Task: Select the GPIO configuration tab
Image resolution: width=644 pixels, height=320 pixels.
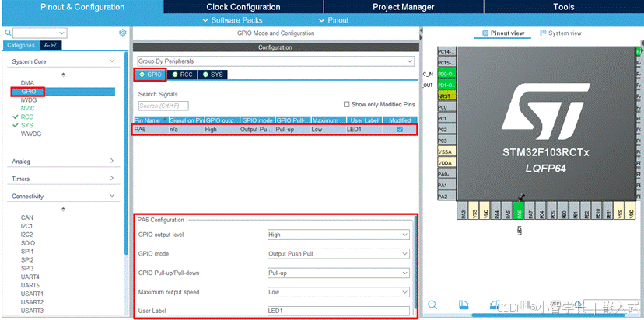Action: [150, 75]
